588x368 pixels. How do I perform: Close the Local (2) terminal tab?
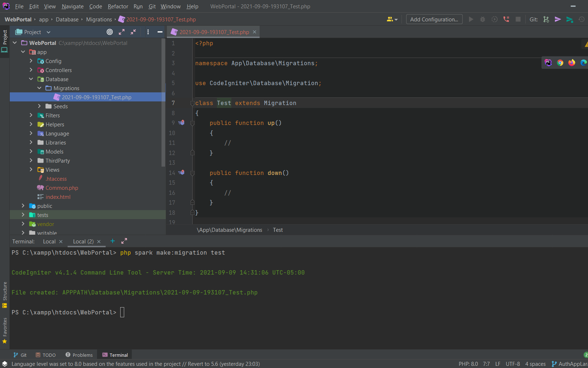99,242
